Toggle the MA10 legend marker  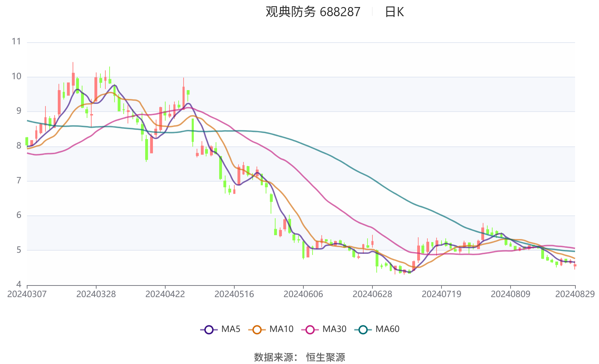(x=257, y=330)
